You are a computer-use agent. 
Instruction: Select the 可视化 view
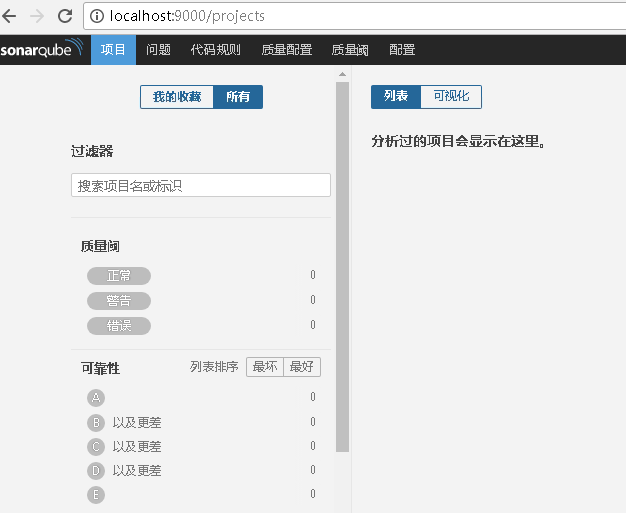click(x=451, y=97)
